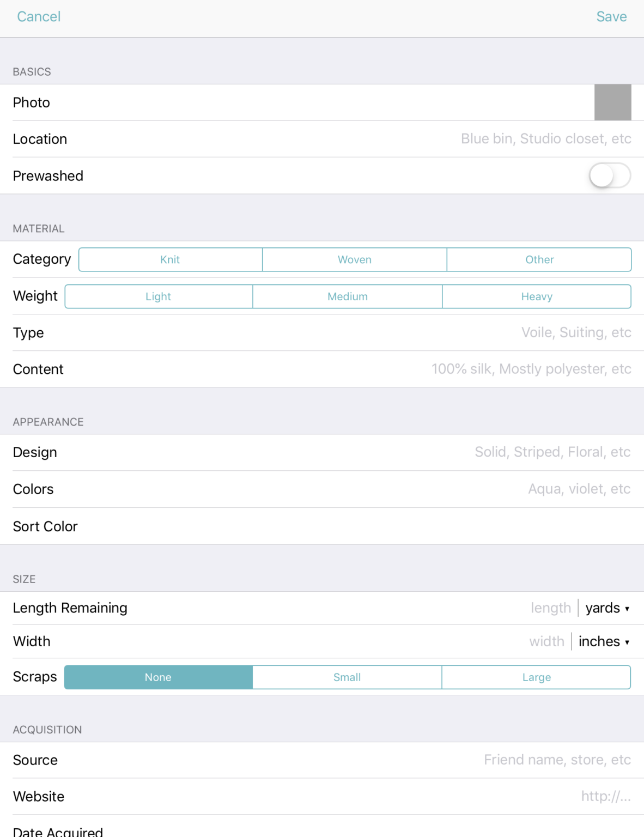Screen dimensions: 644x837
Task: Select Large for Scraps
Action: pos(537,677)
